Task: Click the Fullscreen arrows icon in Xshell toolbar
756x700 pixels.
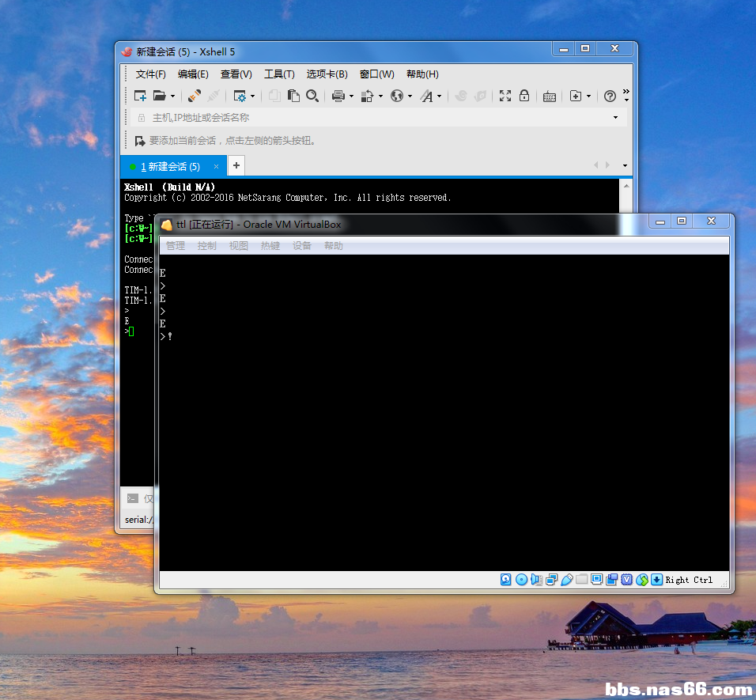Action: click(505, 96)
